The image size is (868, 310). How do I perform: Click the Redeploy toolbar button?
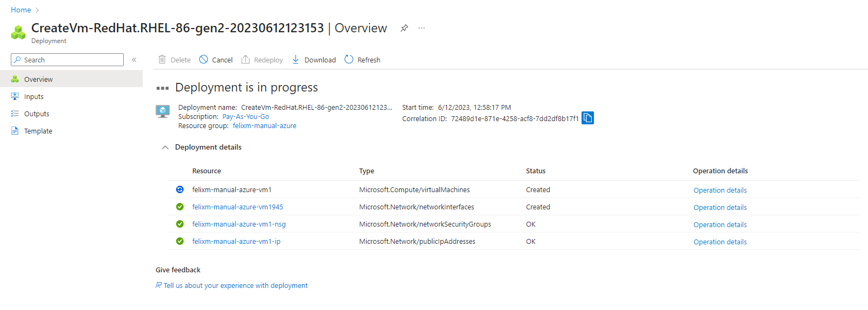tap(262, 60)
